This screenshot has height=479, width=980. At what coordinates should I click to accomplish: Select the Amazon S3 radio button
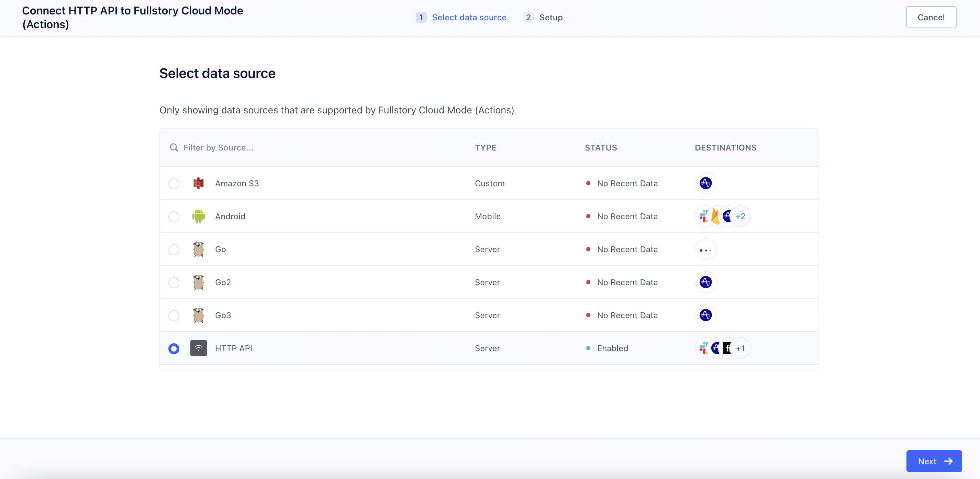(174, 183)
